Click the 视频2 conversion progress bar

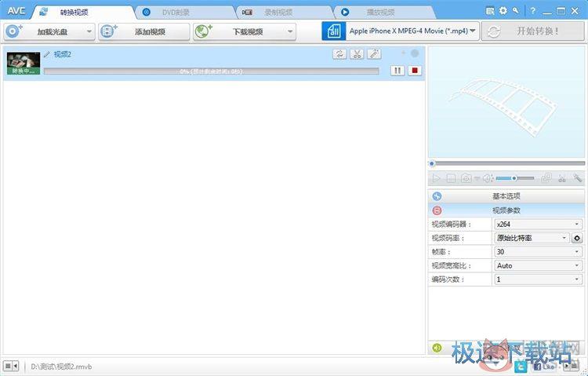(211, 71)
